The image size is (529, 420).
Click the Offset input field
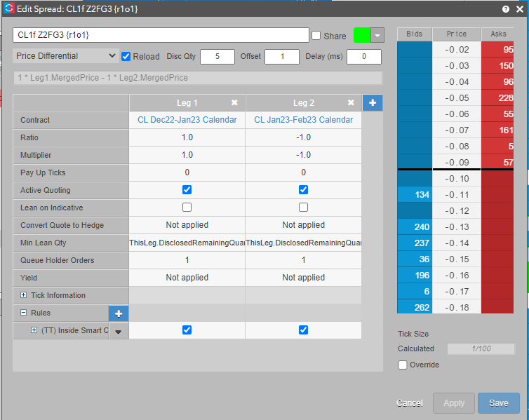point(282,56)
